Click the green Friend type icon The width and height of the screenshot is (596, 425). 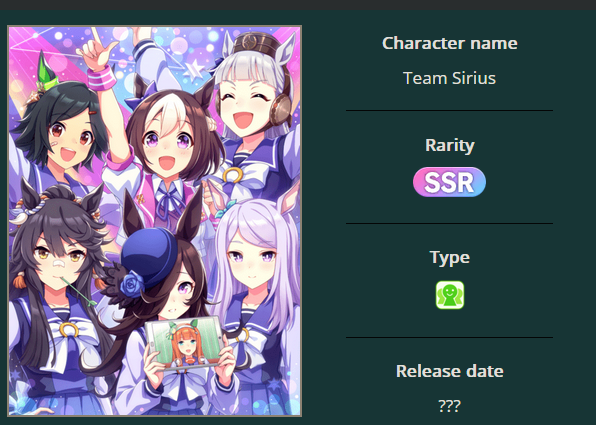pos(450,295)
